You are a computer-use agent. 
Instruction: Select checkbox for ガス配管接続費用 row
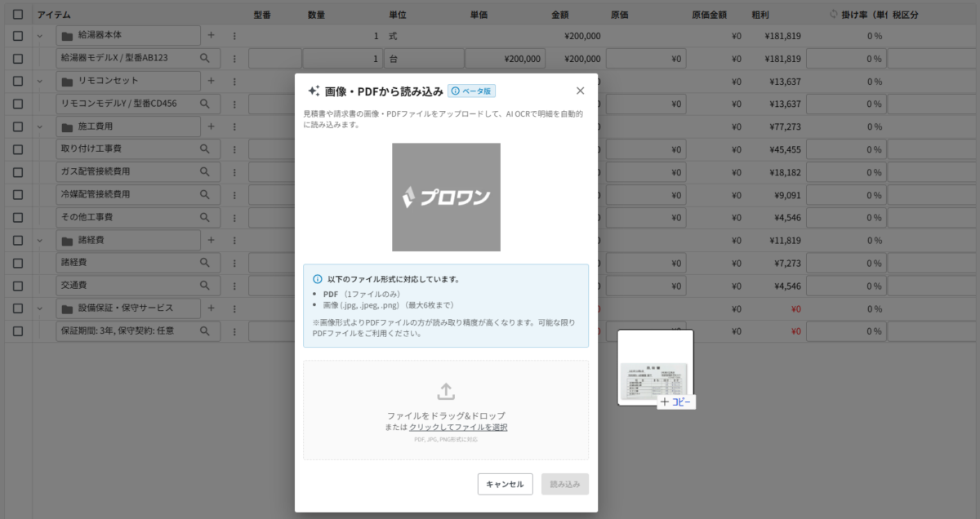coord(18,172)
